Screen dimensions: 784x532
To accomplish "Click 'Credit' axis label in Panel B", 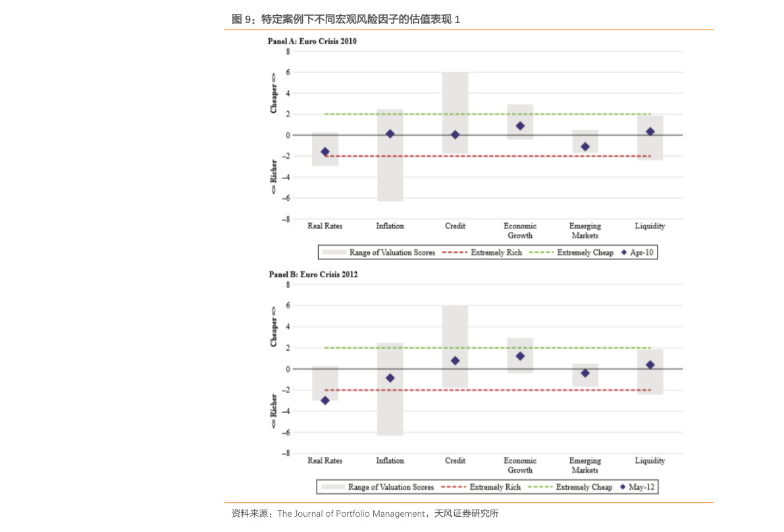I will click(455, 460).
